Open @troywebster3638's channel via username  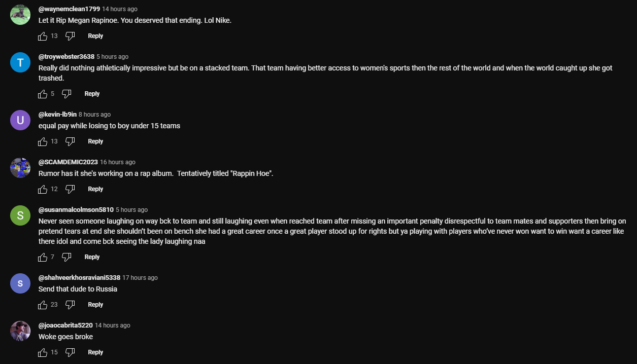point(66,56)
